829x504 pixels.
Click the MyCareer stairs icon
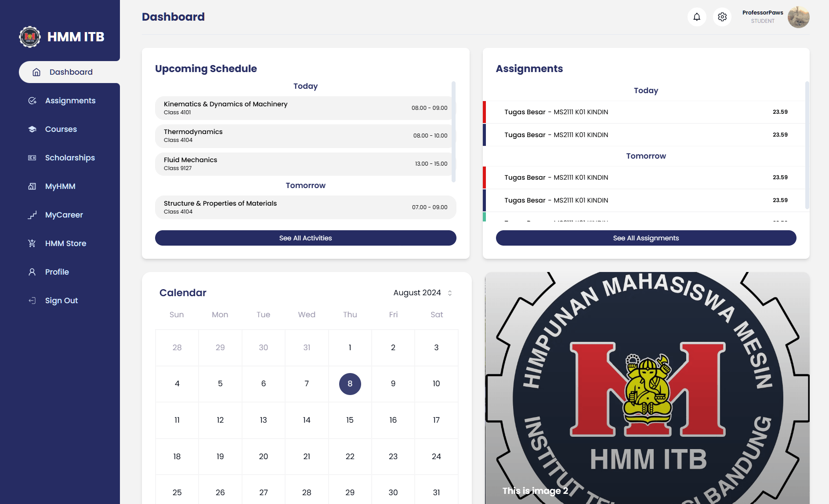pos(32,215)
